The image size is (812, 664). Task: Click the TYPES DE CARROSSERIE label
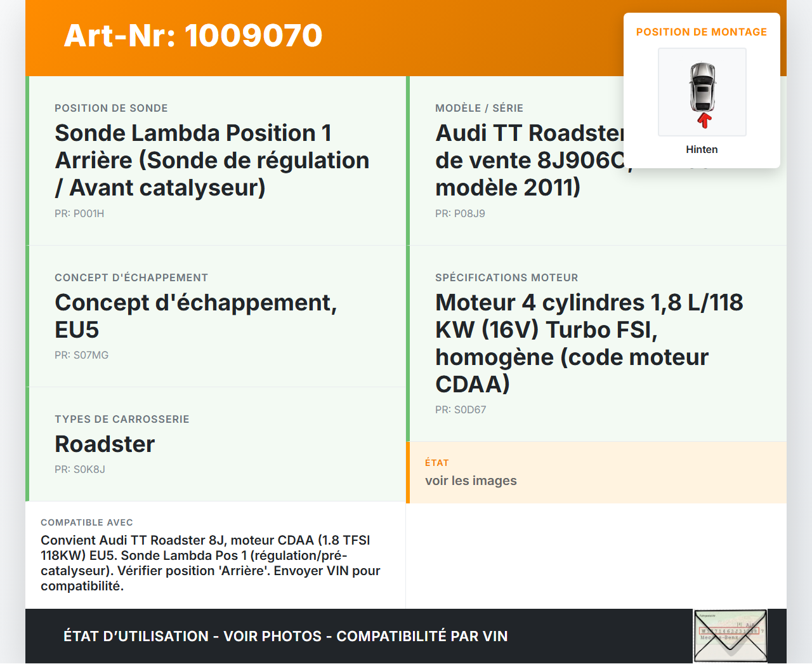[x=122, y=419]
